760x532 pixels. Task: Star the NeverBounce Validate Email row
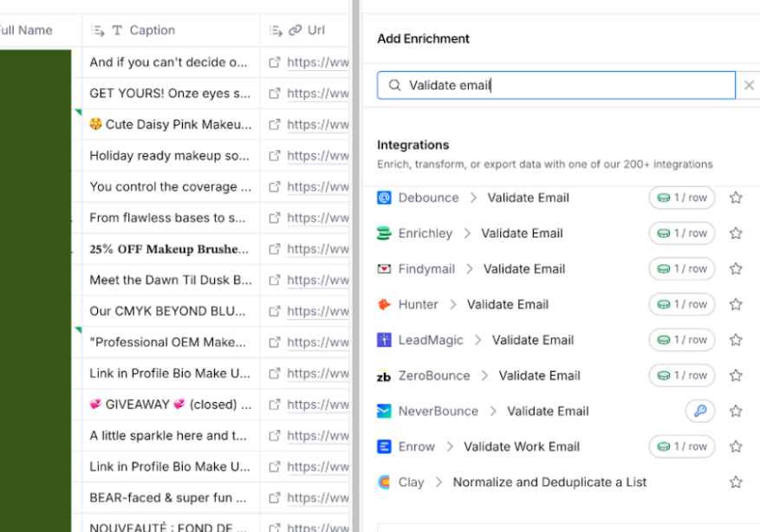(x=736, y=412)
